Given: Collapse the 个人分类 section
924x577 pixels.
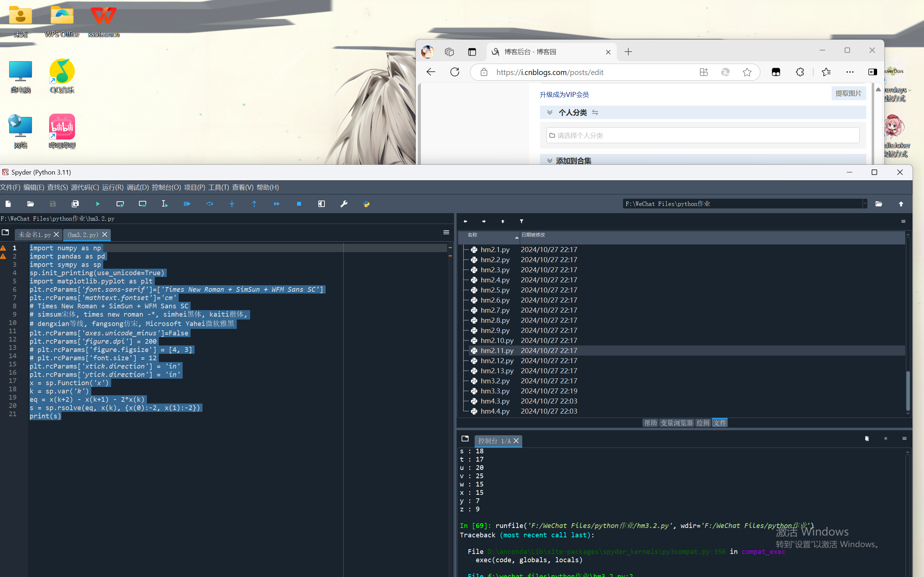Looking at the screenshot, I should click(x=550, y=113).
